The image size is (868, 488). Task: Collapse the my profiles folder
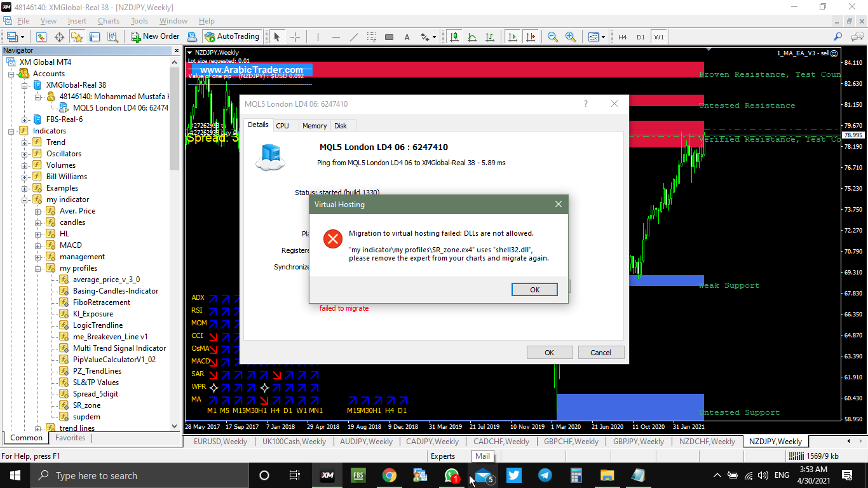(38, 268)
